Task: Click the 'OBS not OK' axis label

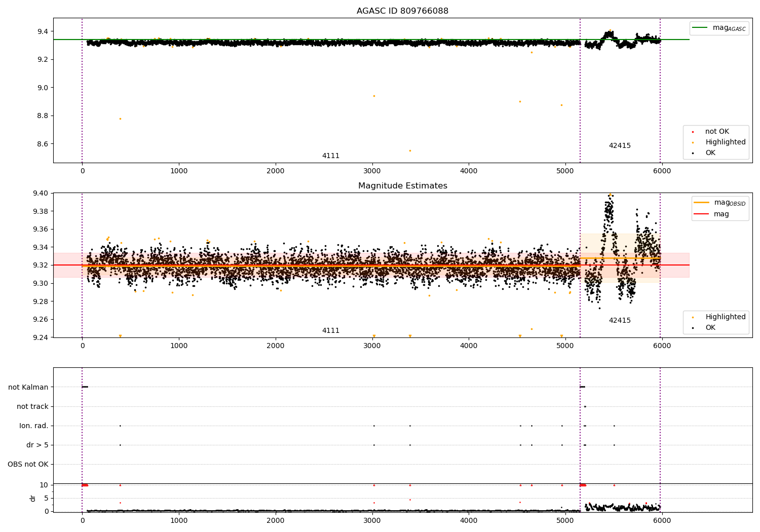Action: 28,464
